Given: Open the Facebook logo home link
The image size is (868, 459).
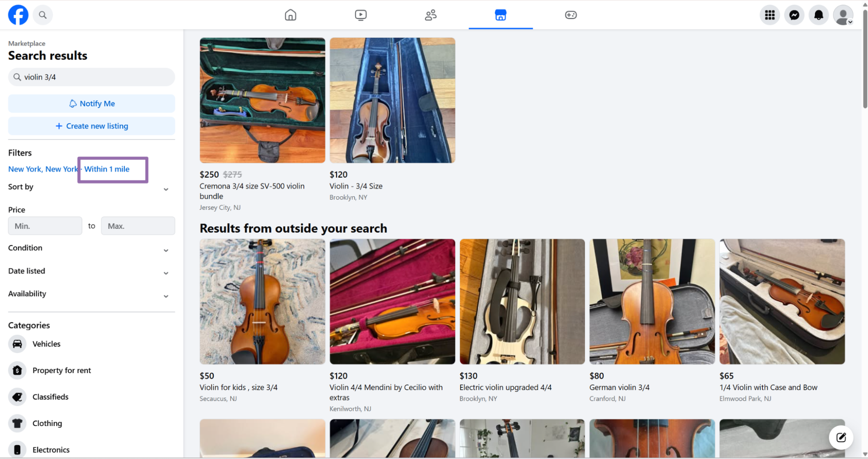Looking at the screenshot, I should tap(18, 15).
